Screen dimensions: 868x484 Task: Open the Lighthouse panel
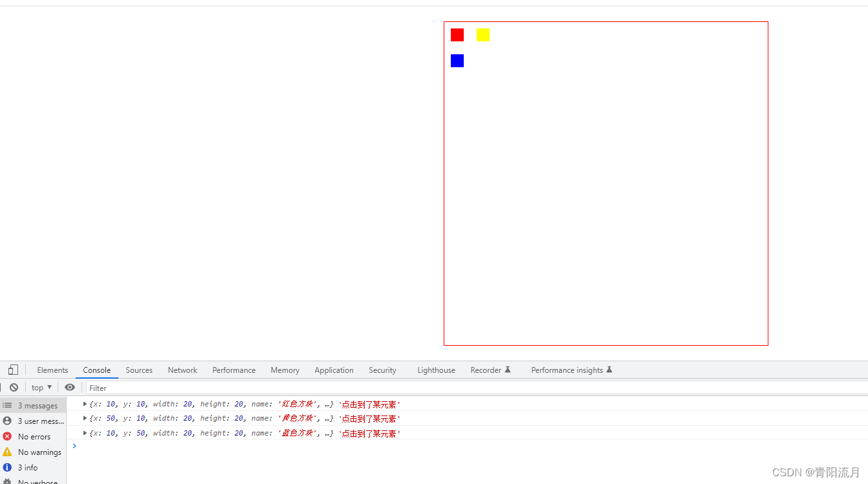pos(436,370)
